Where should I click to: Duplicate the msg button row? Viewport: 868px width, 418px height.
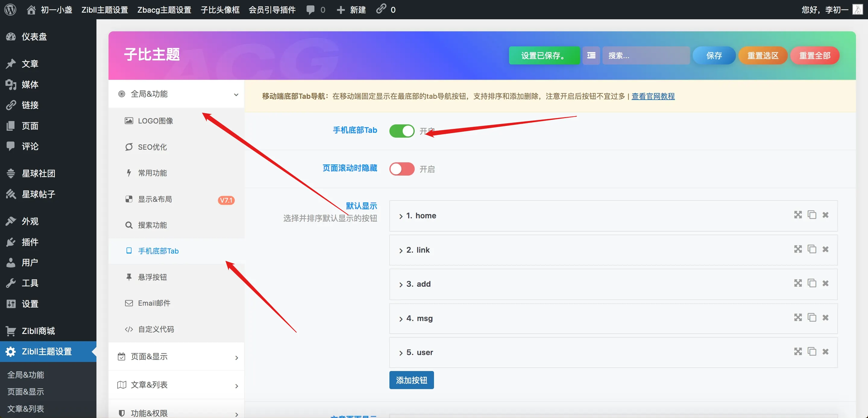812,318
